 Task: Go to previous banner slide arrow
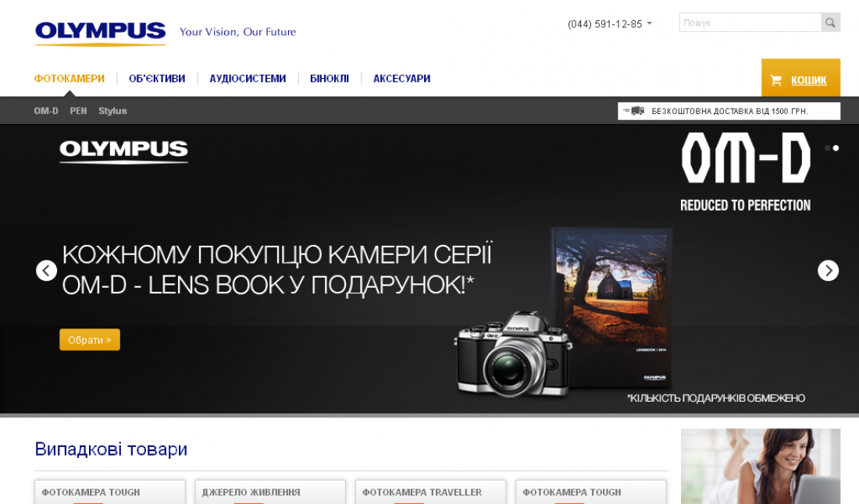pyautogui.click(x=47, y=271)
